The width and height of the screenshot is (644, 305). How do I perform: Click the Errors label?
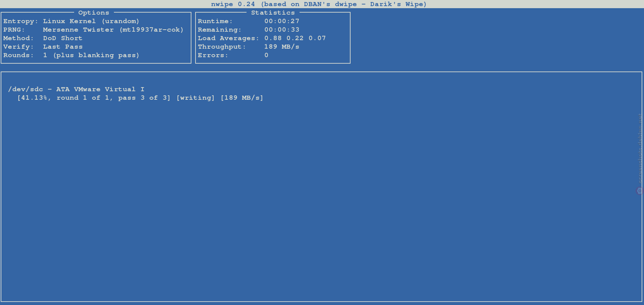pyautogui.click(x=213, y=55)
